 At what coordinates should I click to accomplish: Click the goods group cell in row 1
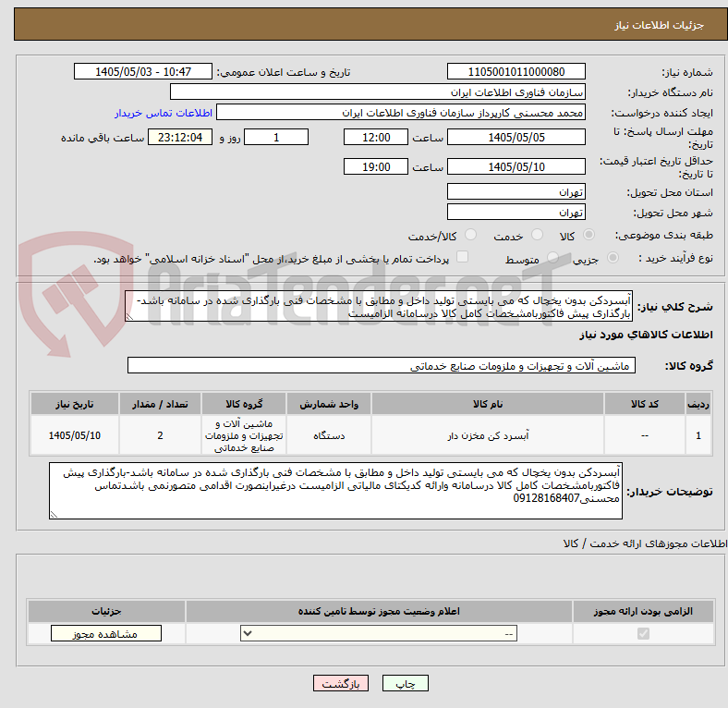[x=244, y=435]
